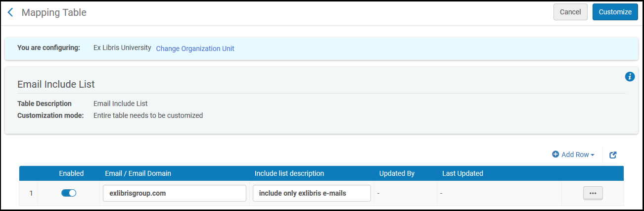644x211 pixels.
Task: Click the Include list description column header
Action: tap(289, 173)
